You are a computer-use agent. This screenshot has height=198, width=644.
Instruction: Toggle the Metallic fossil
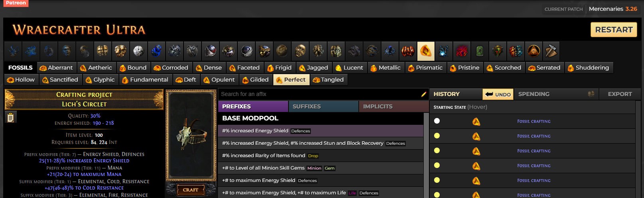pos(385,68)
